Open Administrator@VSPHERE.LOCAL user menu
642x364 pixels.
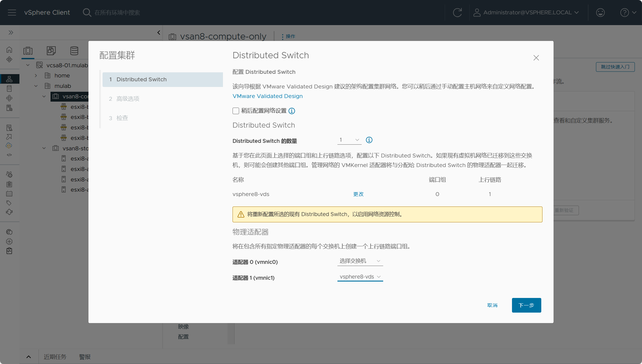pos(526,13)
